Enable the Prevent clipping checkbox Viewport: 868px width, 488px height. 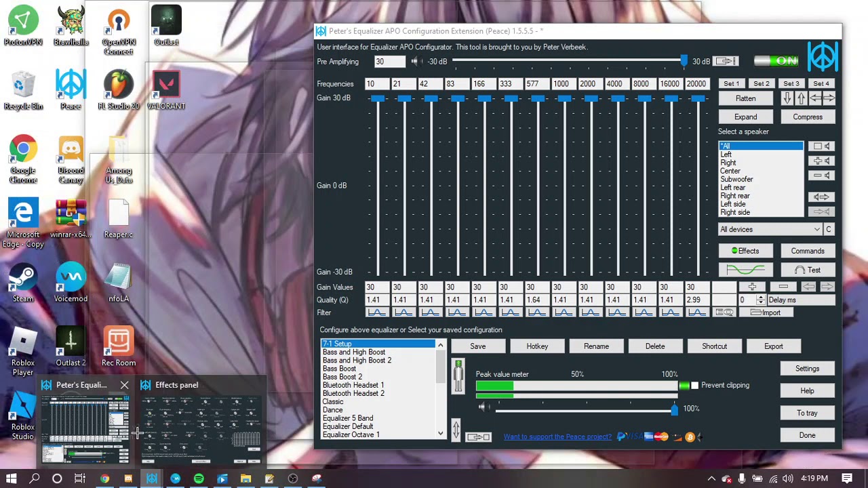[694, 386]
